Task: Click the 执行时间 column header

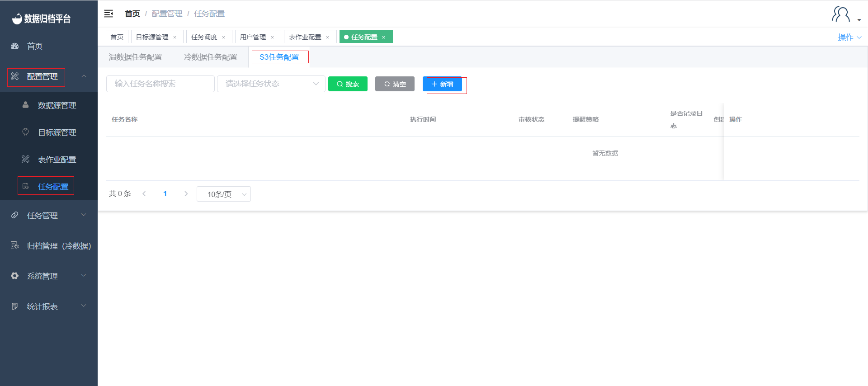Action: [423, 119]
